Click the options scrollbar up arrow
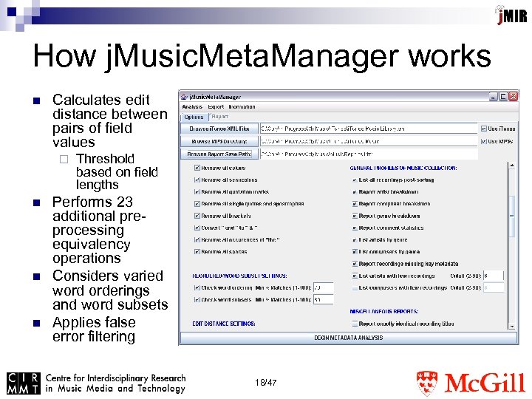 tap(512, 166)
